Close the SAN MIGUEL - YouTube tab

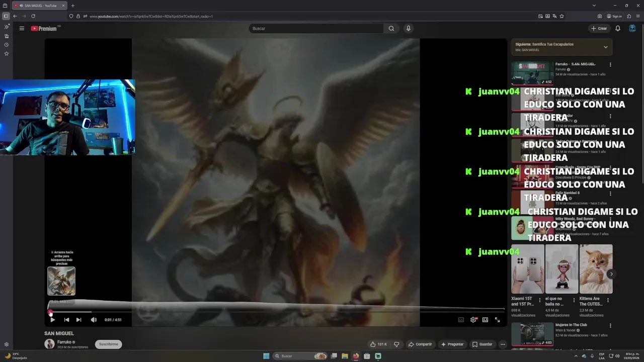[64, 6]
